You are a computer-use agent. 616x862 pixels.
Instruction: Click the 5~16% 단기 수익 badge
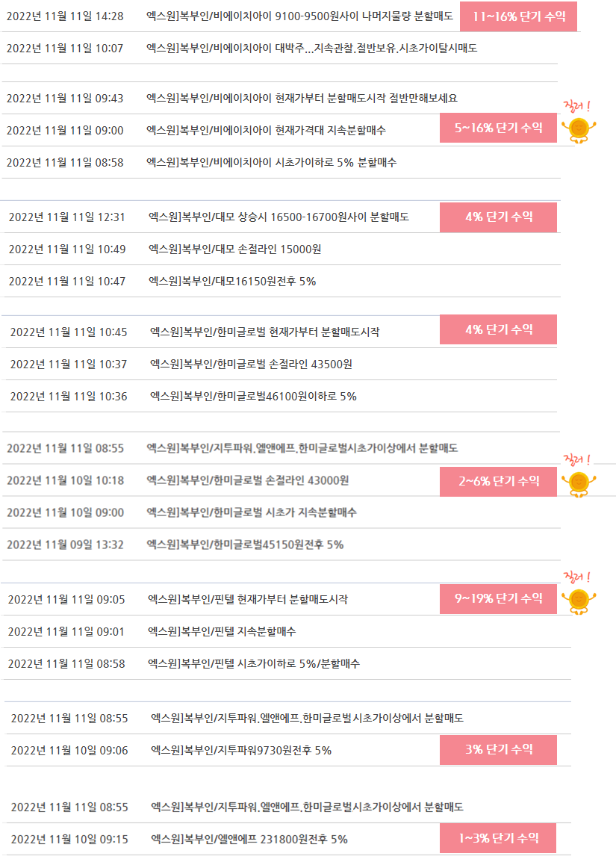click(x=498, y=128)
